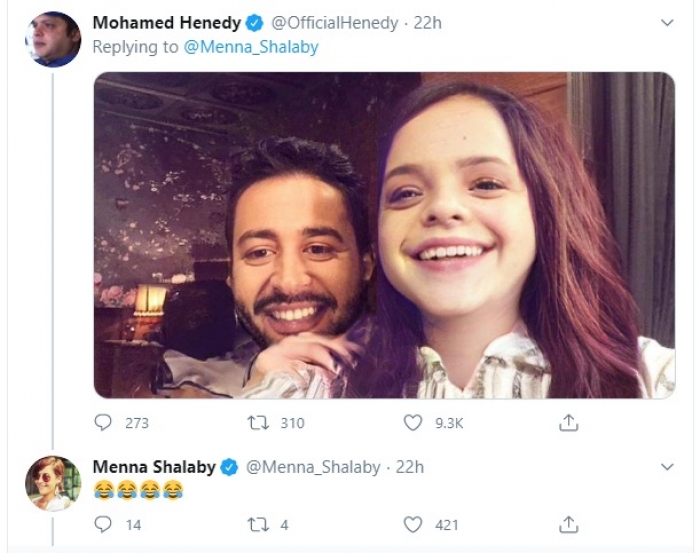The image size is (700, 553).
Task: Reply to Mohamed Henedy's tweet
Action: click(103, 423)
